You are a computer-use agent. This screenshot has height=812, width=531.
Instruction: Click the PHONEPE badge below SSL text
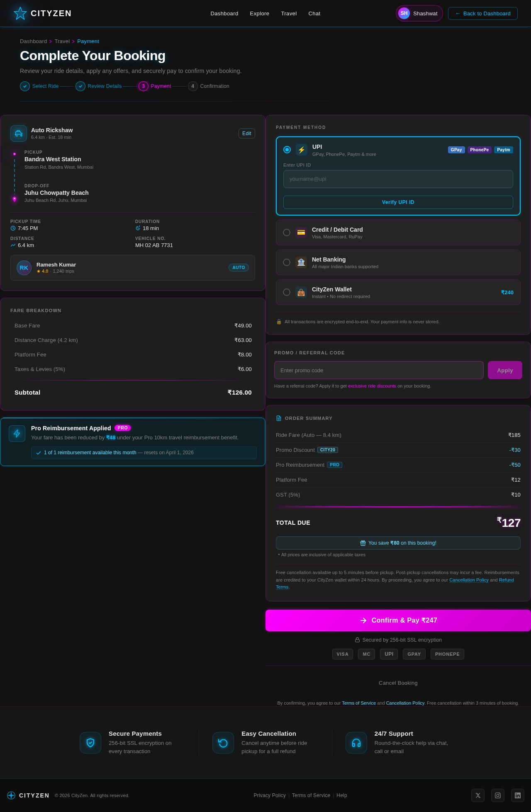pos(447,654)
